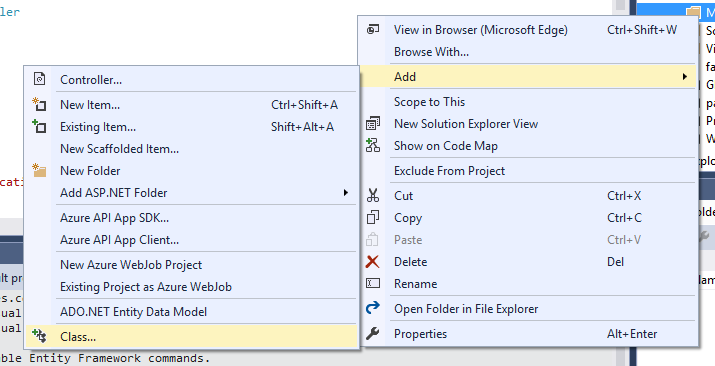Viewport: 715px width, 366px height.
Task: Click the red Delete X icon
Action: tap(373, 262)
